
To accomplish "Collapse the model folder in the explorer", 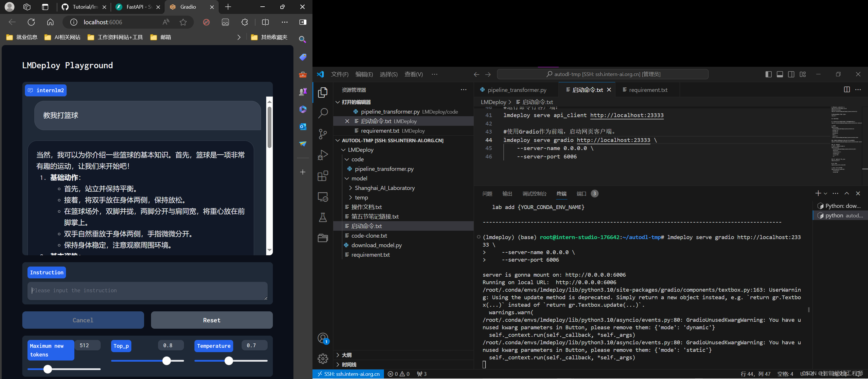I will 347,178.
